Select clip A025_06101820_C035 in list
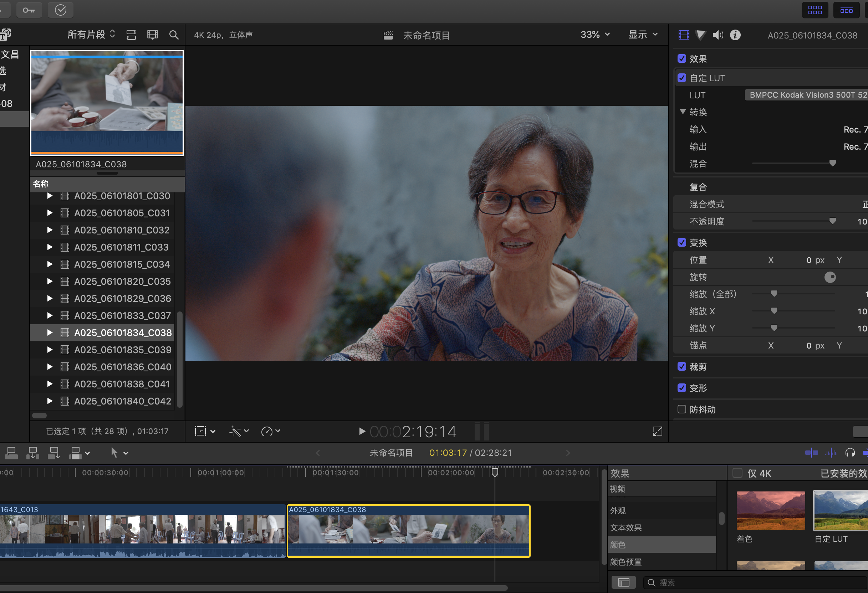Screen dimensions: 868x593 (x=102, y=282)
